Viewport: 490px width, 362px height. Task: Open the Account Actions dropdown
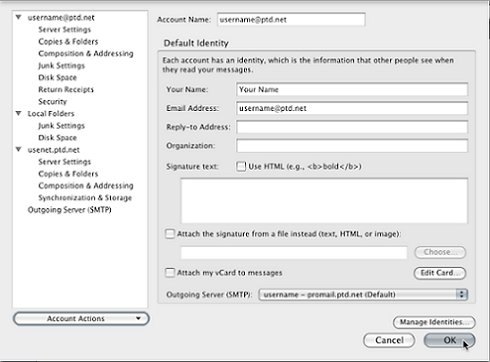coord(81,319)
